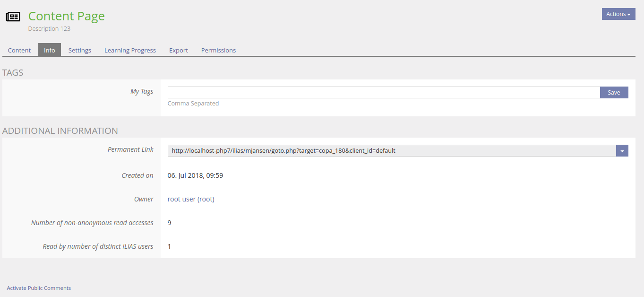The height and width of the screenshot is (297, 644).
Task: Open the Export tab
Action: coord(179,50)
